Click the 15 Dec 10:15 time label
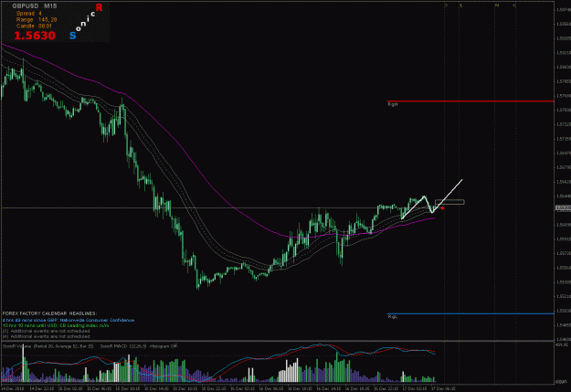 click(x=128, y=388)
